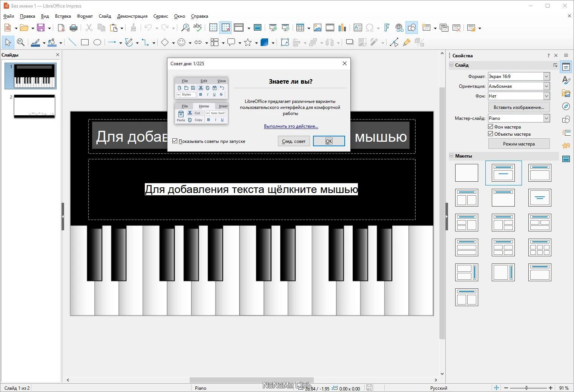The image size is (574, 392).
Task: Toggle the "Объекты мастера" checkbox
Action: pos(491,134)
